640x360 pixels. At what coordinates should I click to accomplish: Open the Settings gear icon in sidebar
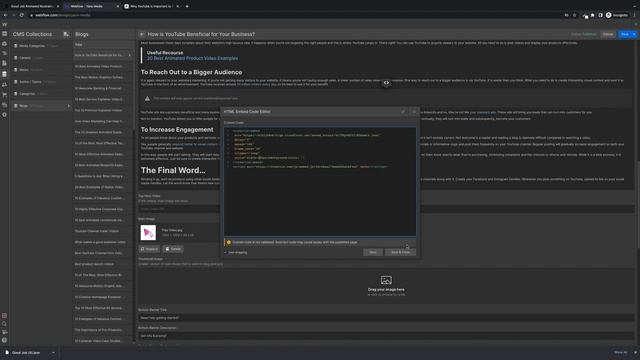pos(4,115)
